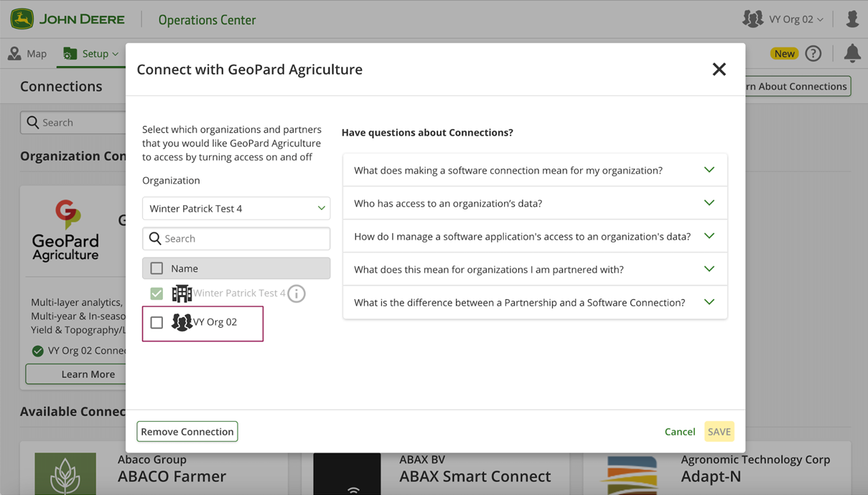This screenshot has width=868, height=495.
Task: Click the GeoPard Agriculture logo
Action: point(65,231)
